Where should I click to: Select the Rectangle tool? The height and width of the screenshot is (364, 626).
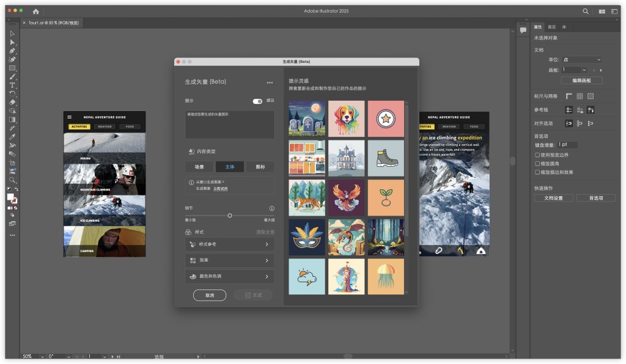[12, 68]
